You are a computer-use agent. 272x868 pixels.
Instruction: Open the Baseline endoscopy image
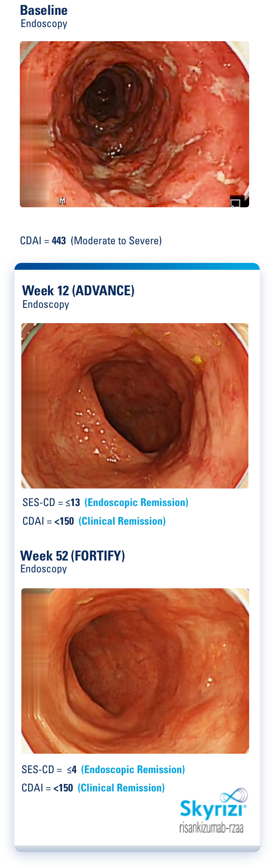134,124
